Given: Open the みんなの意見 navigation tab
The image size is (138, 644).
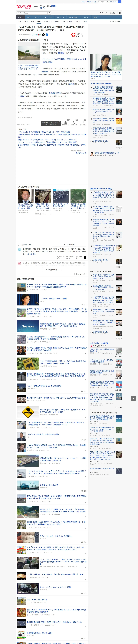Looking at the screenshot, I should [x=73, y=17].
